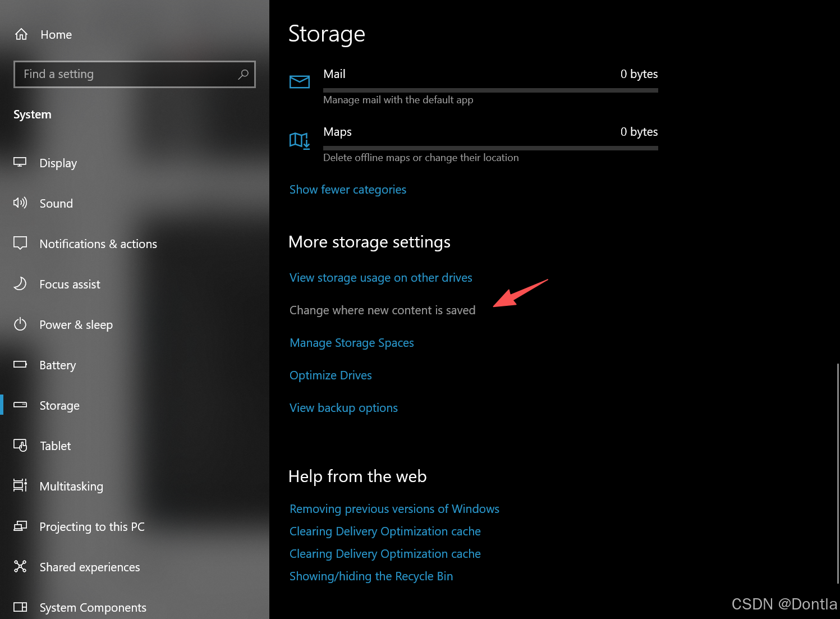Click the Home house icon
Image resolution: width=840 pixels, height=619 pixels.
[21, 34]
